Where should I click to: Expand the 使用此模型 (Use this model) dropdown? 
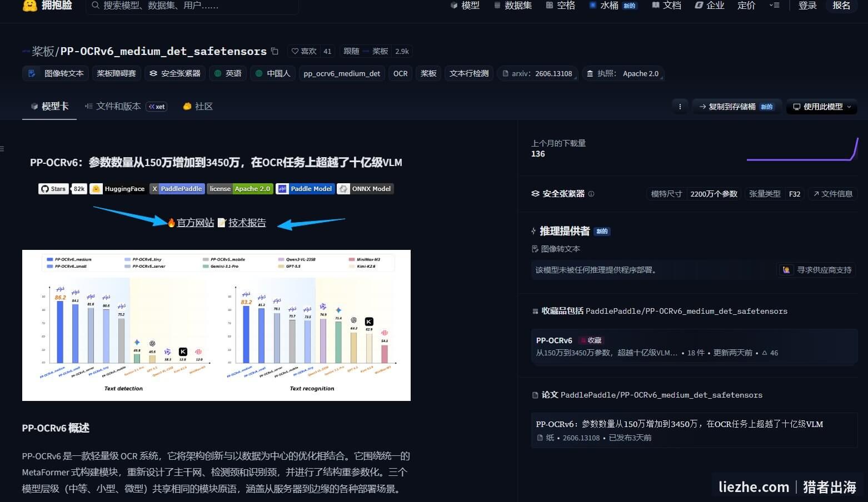pos(821,107)
